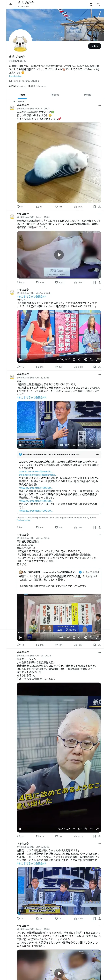
Task: Open the 3,688 Followers list
Action: [x=37, y=86]
